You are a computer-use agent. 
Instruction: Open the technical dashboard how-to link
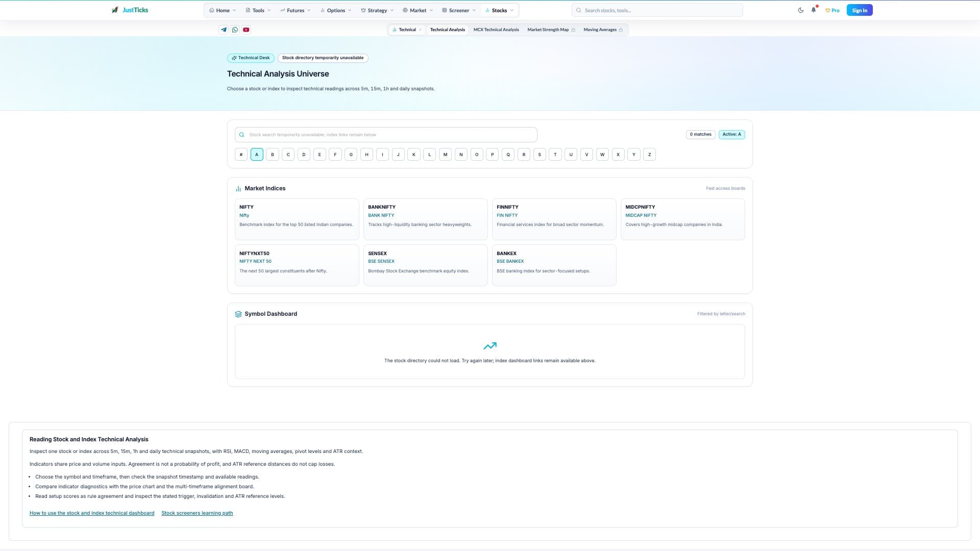[x=92, y=513]
